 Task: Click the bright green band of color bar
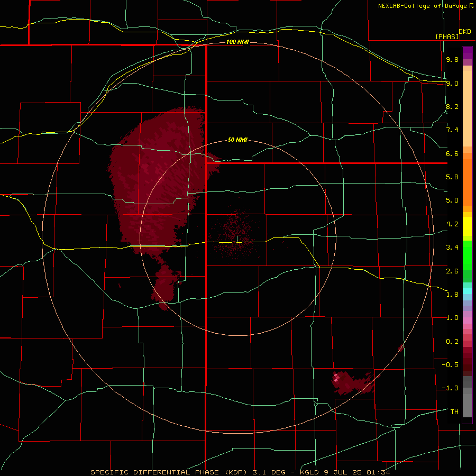pos(467,255)
